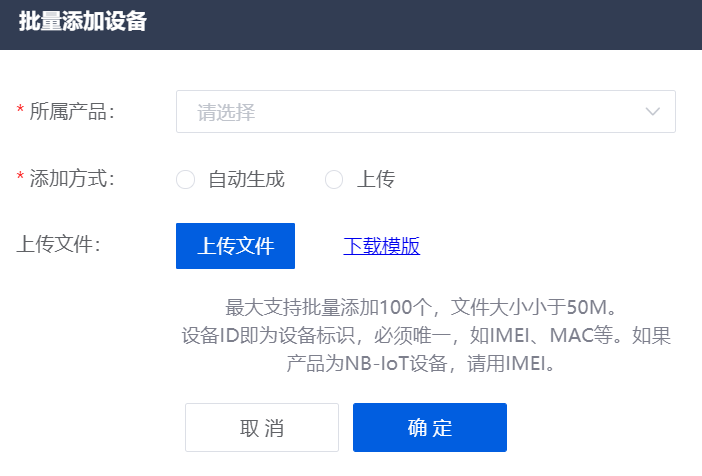This screenshot has width=702, height=476.
Task: Confirm with the 确定 button
Action: click(x=430, y=428)
